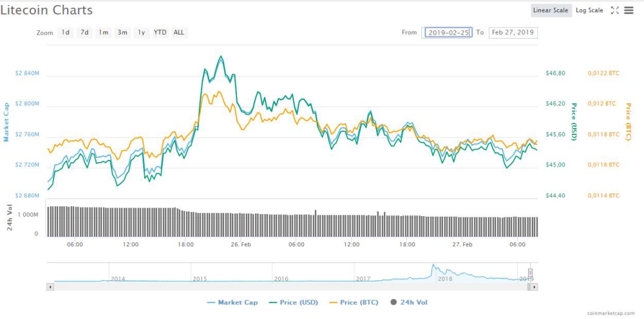Select the 3m zoom button
Image resolution: width=644 pixels, height=319 pixels.
(122, 32)
